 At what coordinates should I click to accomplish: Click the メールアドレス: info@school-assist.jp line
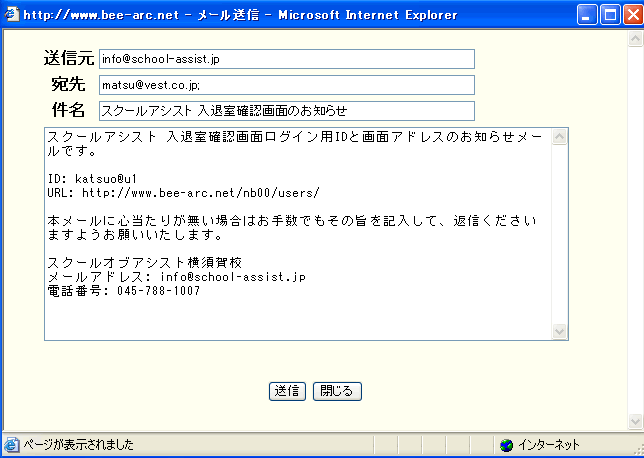click(x=176, y=277)
